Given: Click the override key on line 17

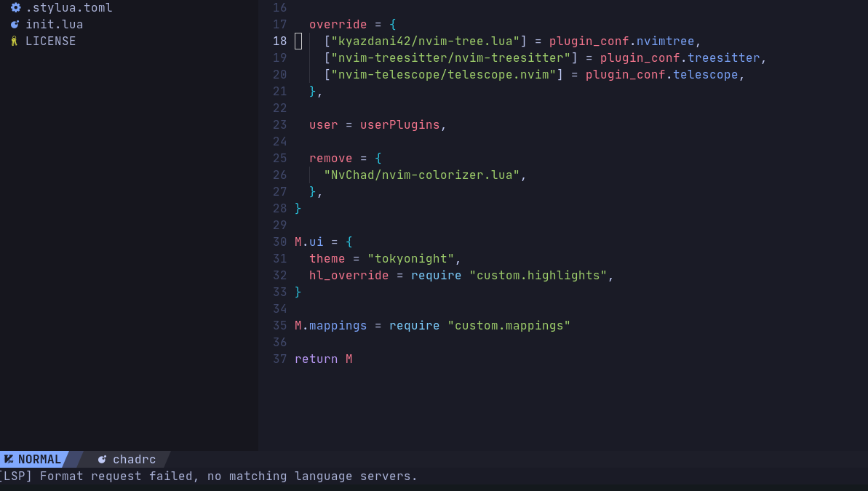Looking at the screenshot, I should point(338,24).
